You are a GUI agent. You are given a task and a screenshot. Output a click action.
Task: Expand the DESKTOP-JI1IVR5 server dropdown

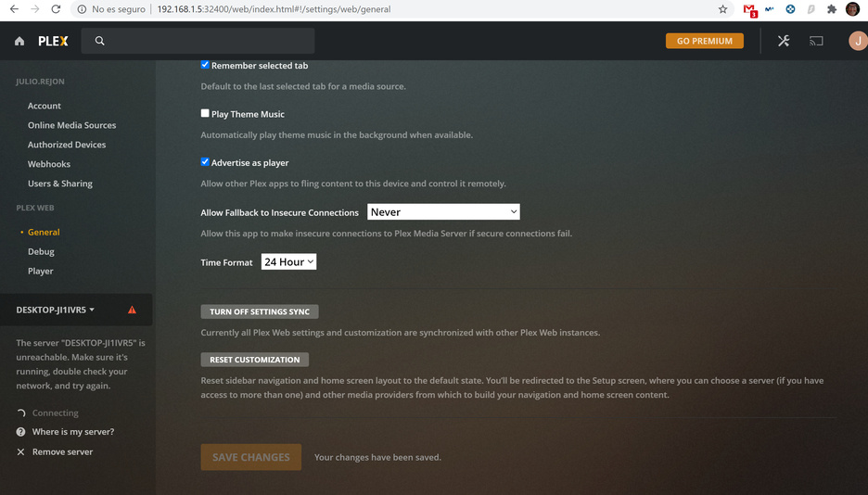[56, 310]
